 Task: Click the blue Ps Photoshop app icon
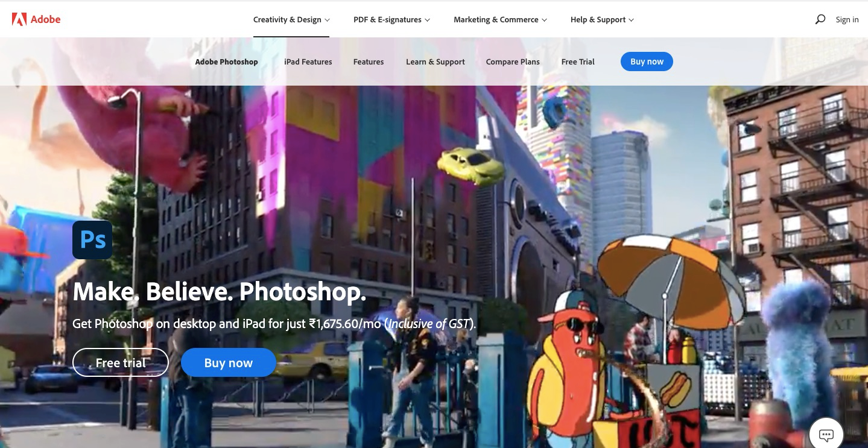pos(92,240)
